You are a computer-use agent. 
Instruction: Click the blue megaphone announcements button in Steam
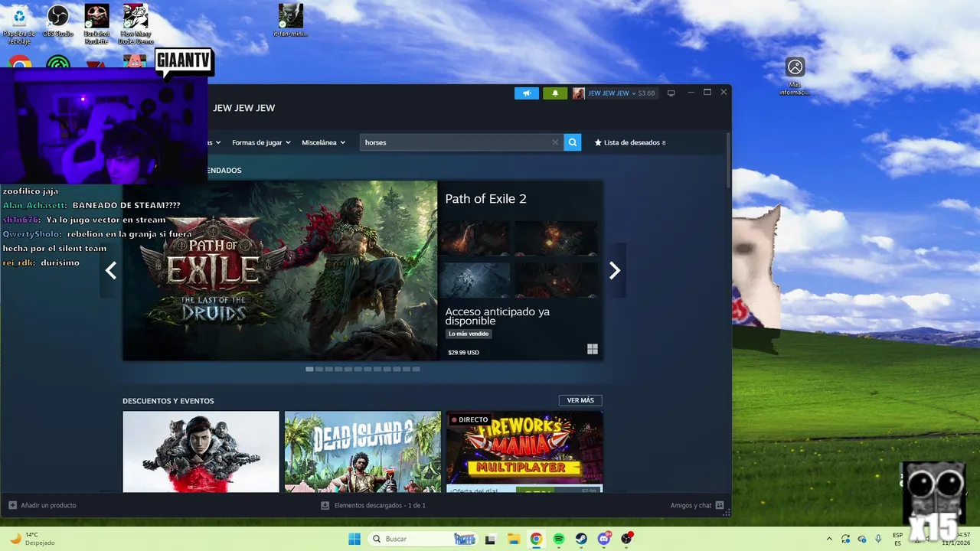pyautogui.click(x=526, y=93)
